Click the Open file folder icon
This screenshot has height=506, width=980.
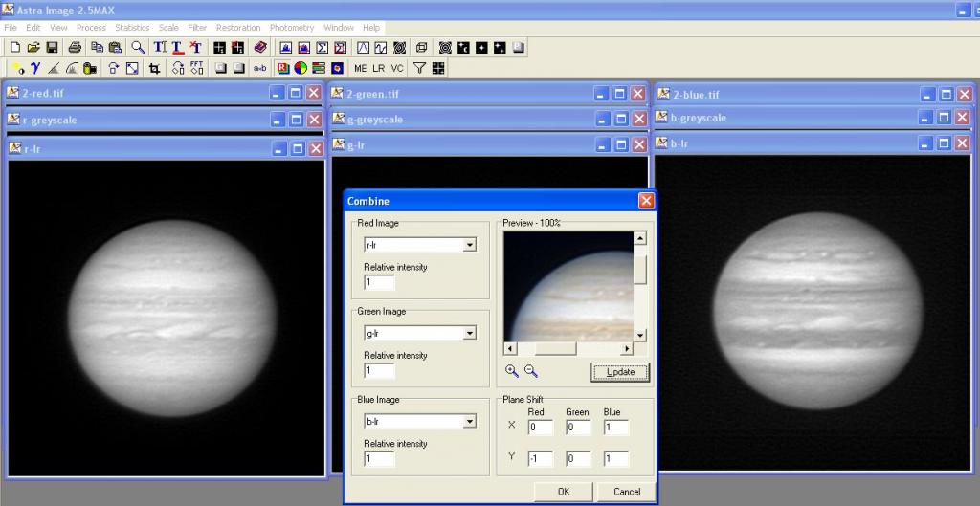coord(33,48)
